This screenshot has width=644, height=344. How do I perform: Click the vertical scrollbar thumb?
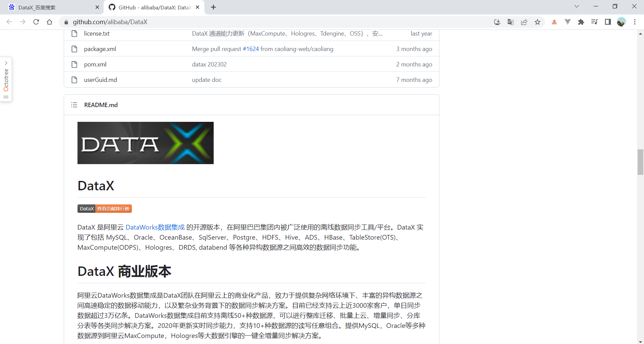[x=640, y=162]
